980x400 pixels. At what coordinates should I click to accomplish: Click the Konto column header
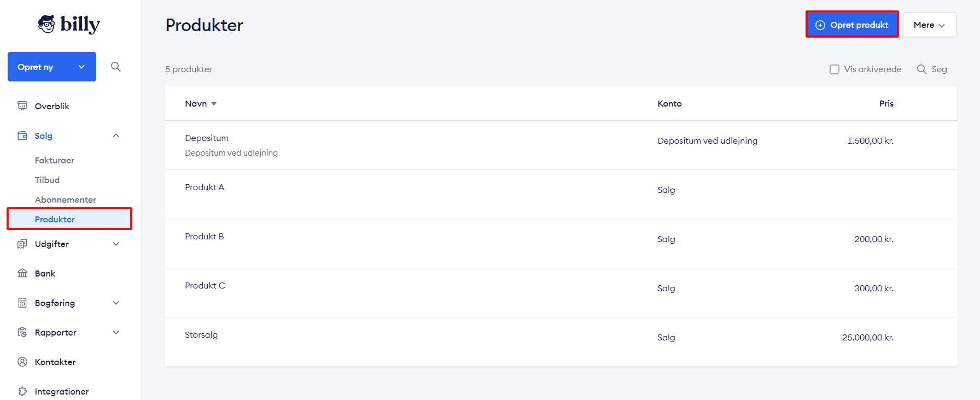(x=669, y=103)
